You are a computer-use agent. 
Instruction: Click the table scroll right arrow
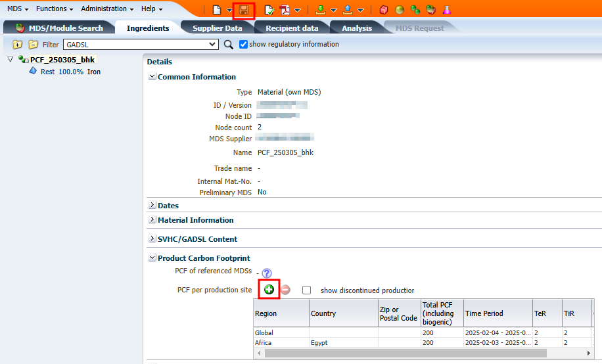point(589,353)
